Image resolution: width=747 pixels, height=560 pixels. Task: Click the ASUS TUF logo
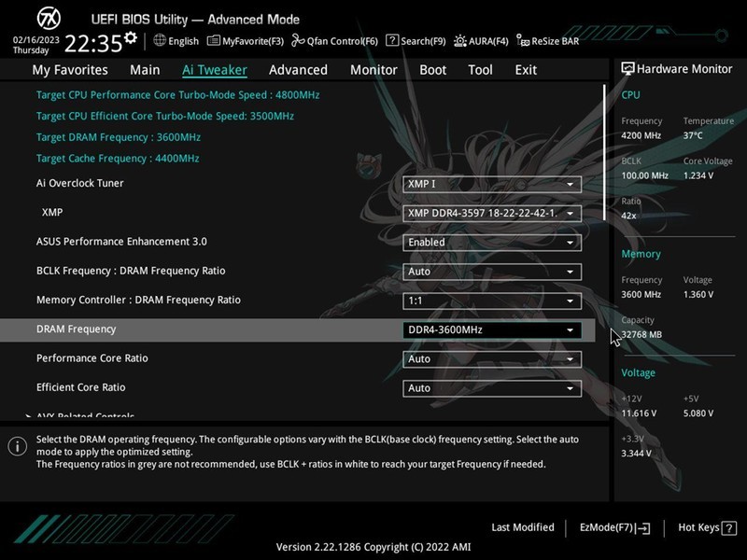coord(49,19)
